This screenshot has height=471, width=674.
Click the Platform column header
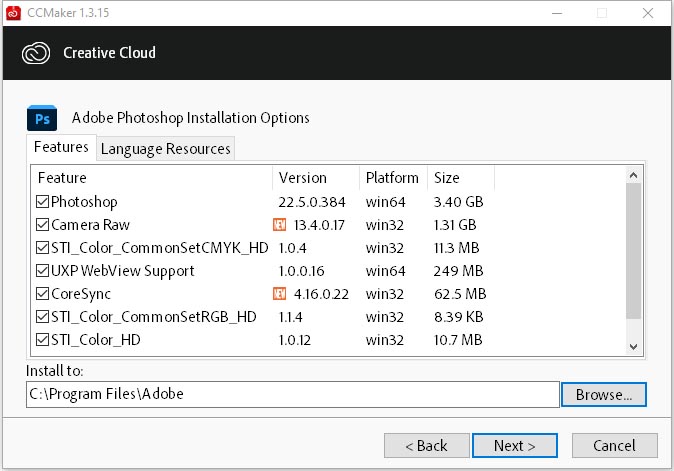393,178
